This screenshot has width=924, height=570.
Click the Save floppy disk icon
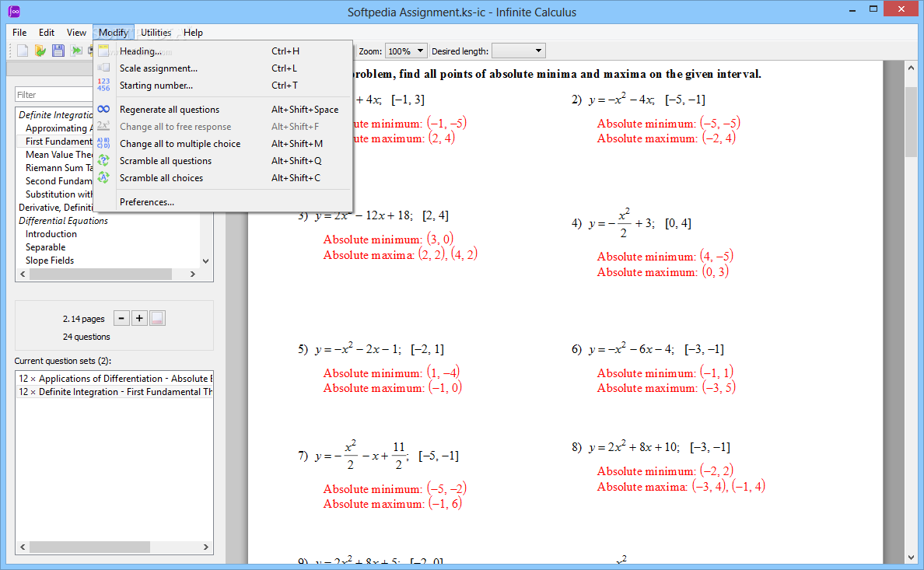point(58,51)
